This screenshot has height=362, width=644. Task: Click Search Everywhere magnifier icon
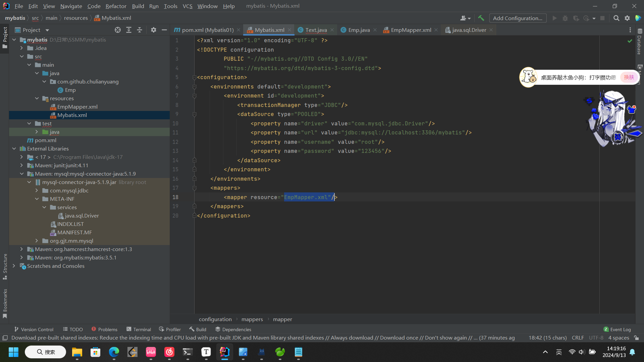616,18
